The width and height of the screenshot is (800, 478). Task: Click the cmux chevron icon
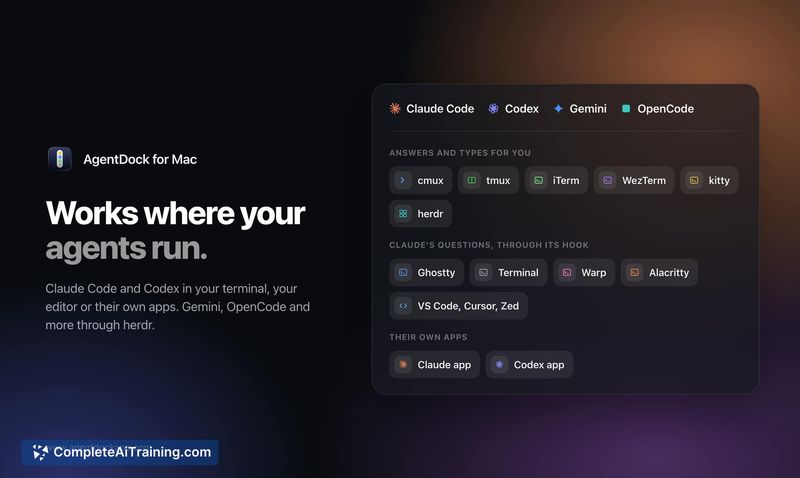403,180
